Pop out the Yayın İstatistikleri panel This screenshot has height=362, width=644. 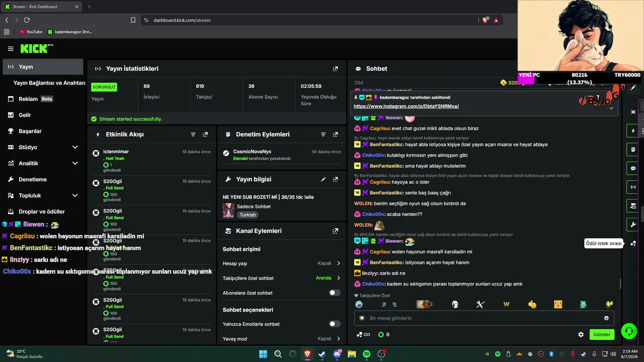(x=336, y=68)
